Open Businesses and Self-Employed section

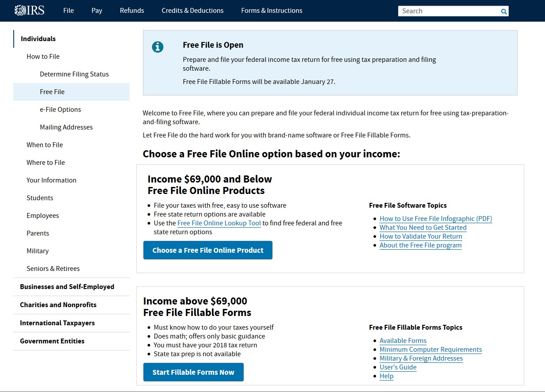pyautogui.click(x=67, y=287)
